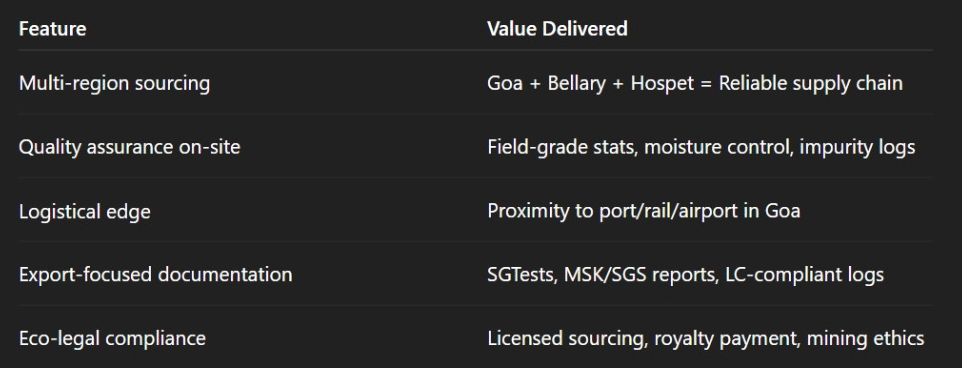Select the Export-focused documentation cell

click(155, 274)
